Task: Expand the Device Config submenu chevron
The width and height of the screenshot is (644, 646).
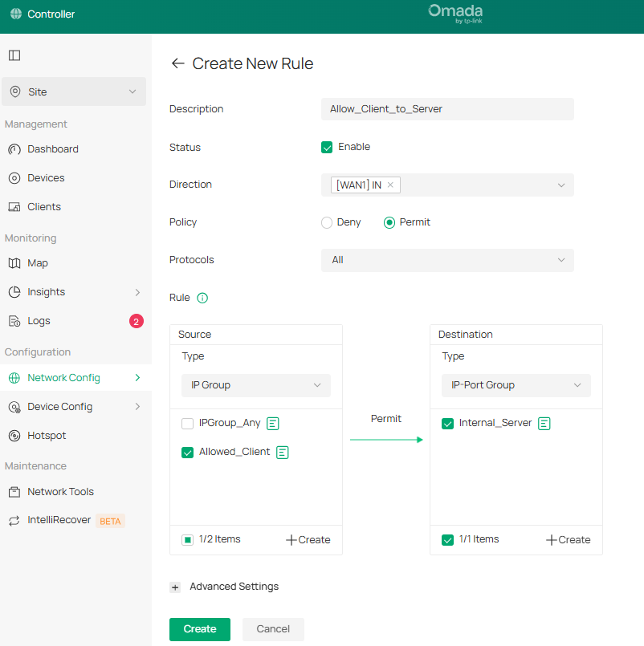Action: [137, 407]
